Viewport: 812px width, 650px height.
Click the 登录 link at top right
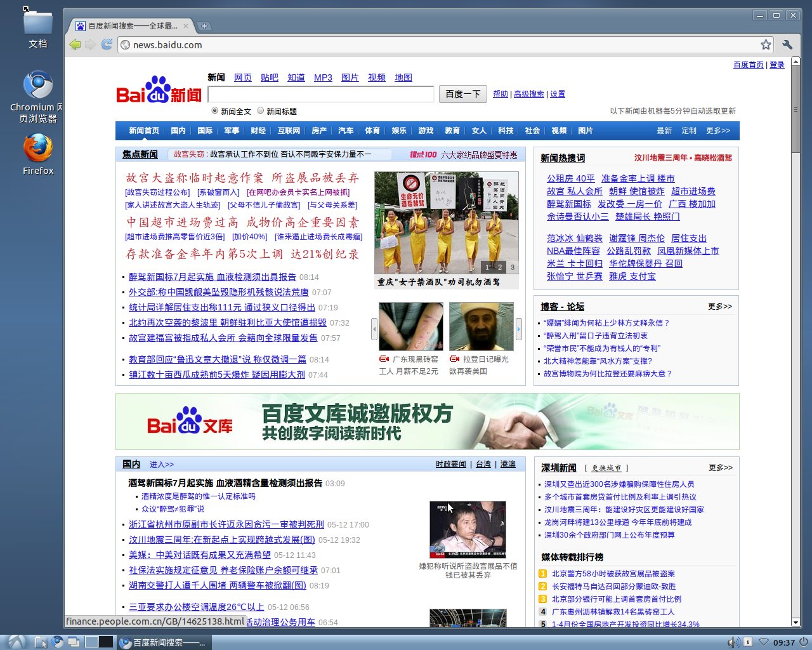coord(777,65)
